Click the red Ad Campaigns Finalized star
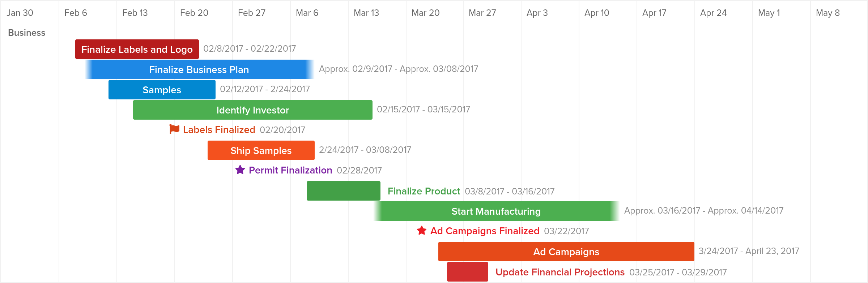The height and width of the screenshot is (283, 868). pyautogui.click(x=422, y=230)
